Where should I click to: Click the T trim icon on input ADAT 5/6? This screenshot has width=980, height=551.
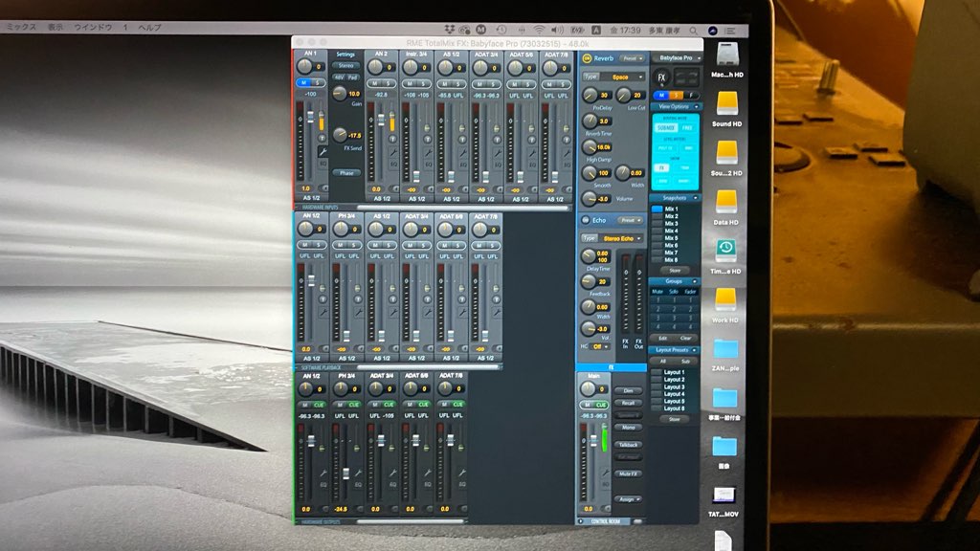pyautogui.click(x=532, y=140)
